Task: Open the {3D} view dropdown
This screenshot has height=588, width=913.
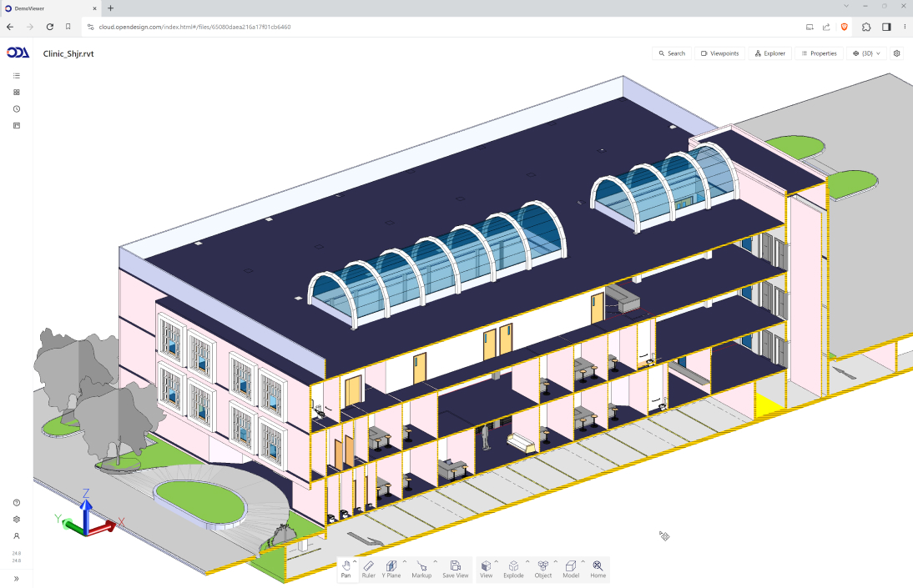Action: click(866, 53)
